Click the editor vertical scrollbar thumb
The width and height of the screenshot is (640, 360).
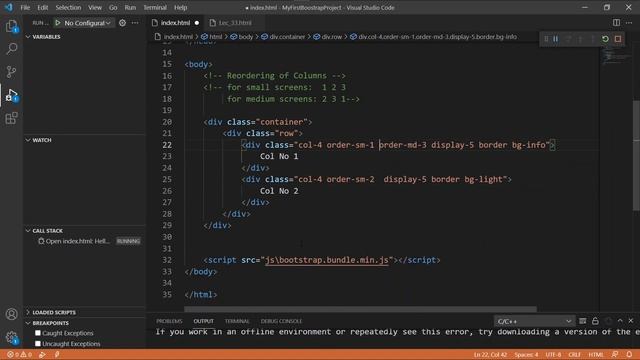(x=636, y=155)
